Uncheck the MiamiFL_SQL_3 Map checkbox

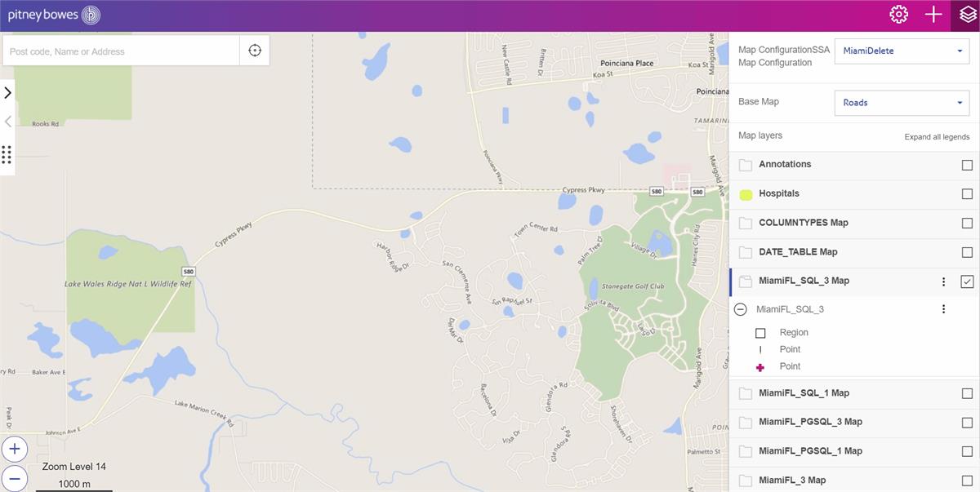tap(967, 281)
